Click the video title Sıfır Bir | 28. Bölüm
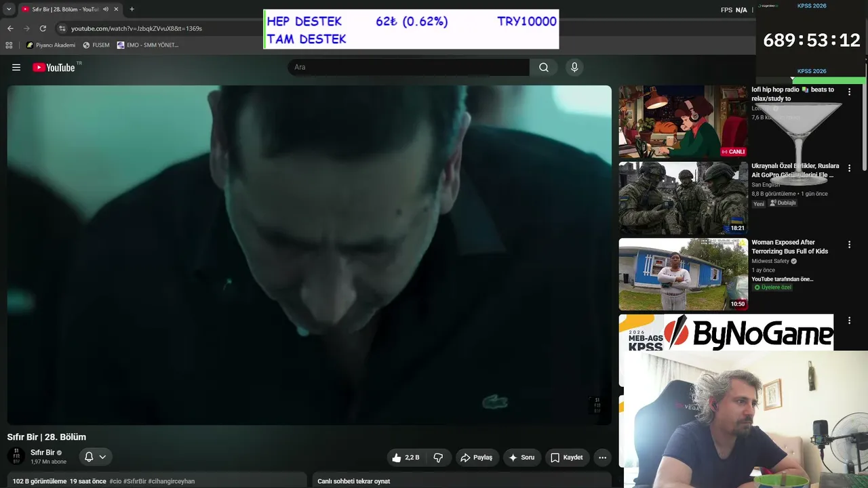 [x=47, y=437]
